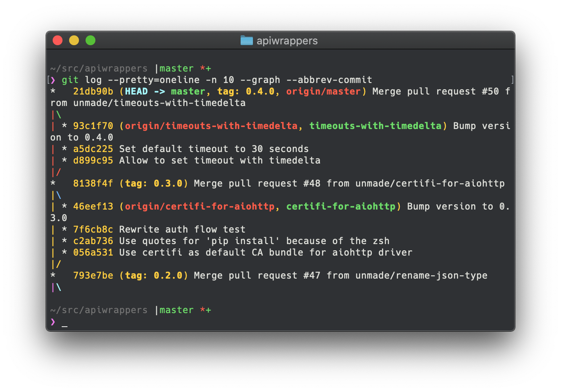
Task: Click commit hash 21db90b
Action: coord(93,92)
